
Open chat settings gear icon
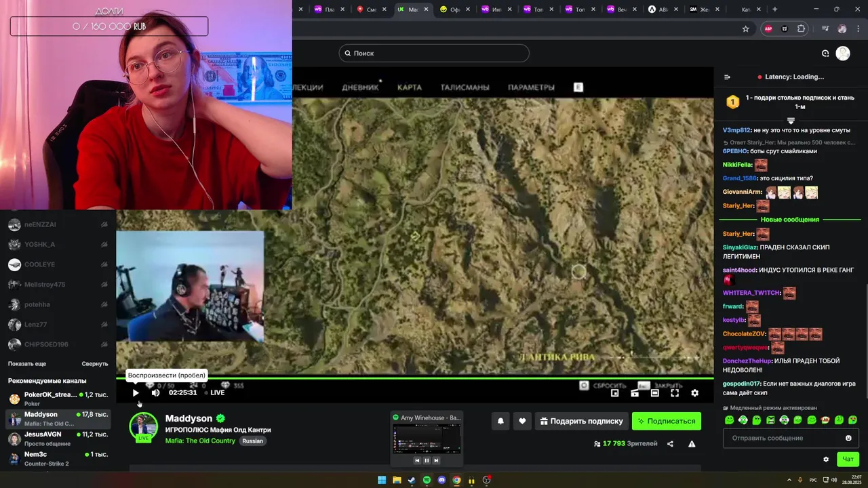pos(826,459)
